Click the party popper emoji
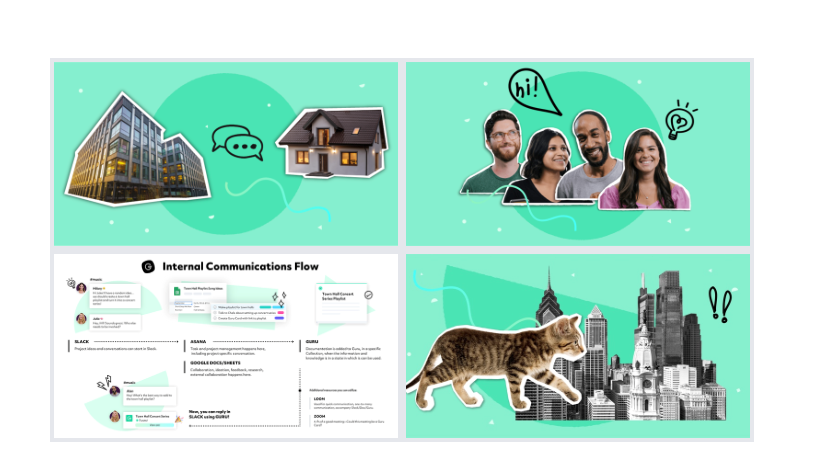 [179, 419]
